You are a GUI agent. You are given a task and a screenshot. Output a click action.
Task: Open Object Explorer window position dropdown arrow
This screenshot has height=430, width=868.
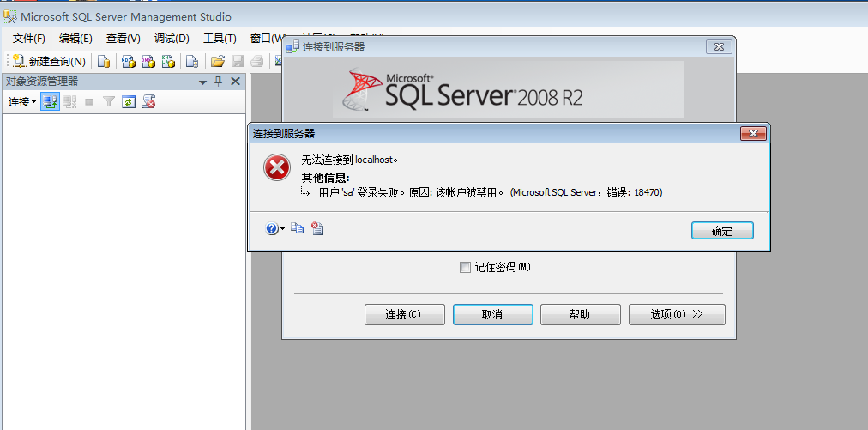[202, 82]
